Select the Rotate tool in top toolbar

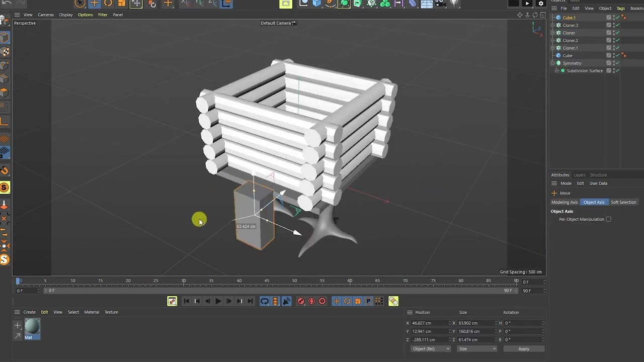(108, 3)
